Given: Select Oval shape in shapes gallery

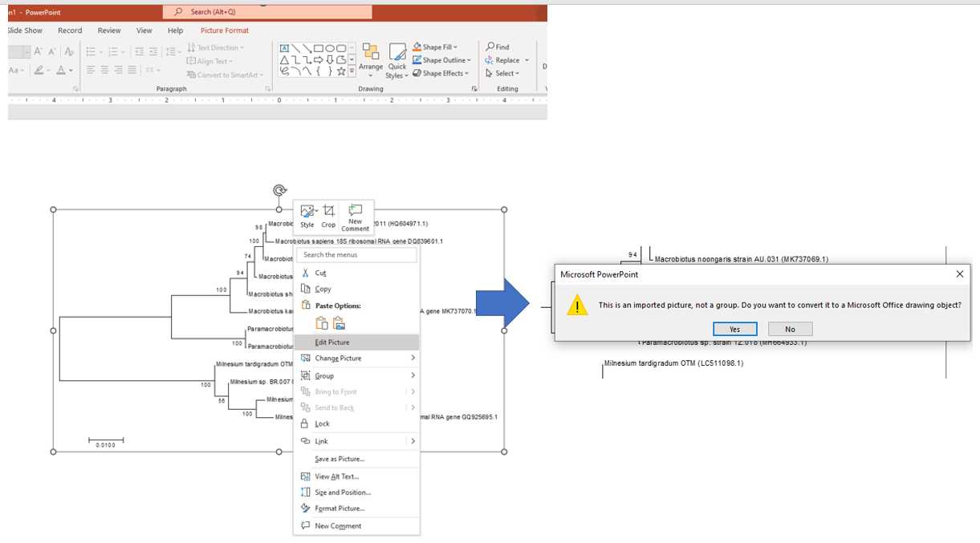Looking at the screenshot, I should click(x=330, y=48).
